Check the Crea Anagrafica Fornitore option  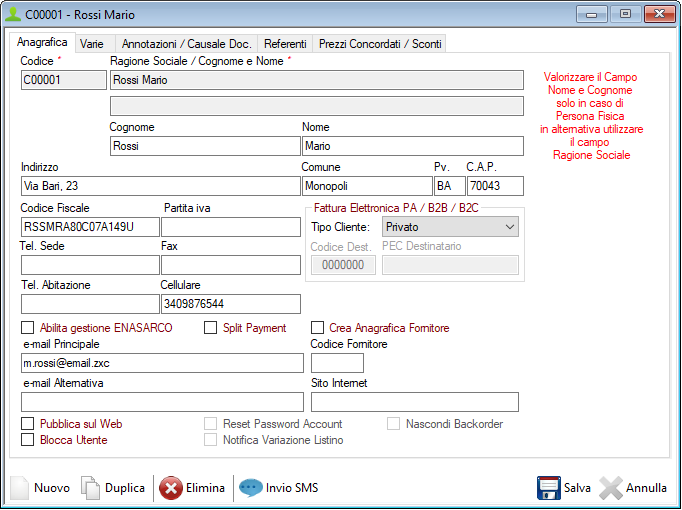coord(318,328)
